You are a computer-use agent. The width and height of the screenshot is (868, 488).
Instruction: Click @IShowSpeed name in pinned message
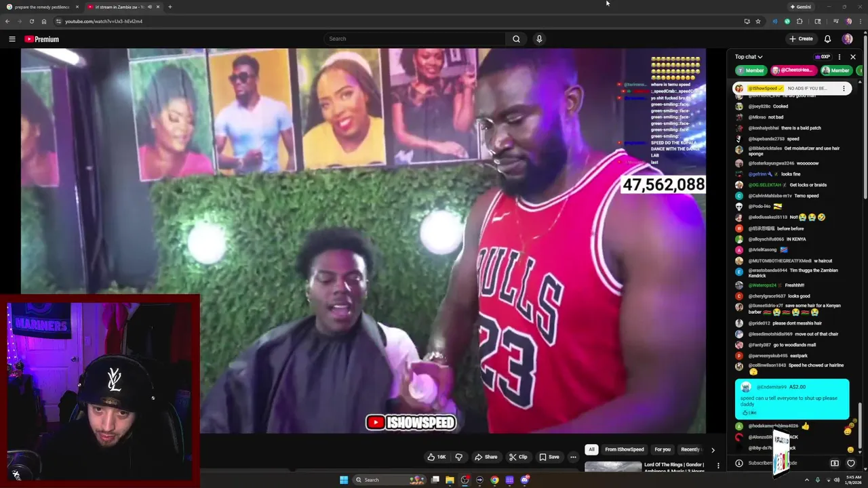click(766, 88)
